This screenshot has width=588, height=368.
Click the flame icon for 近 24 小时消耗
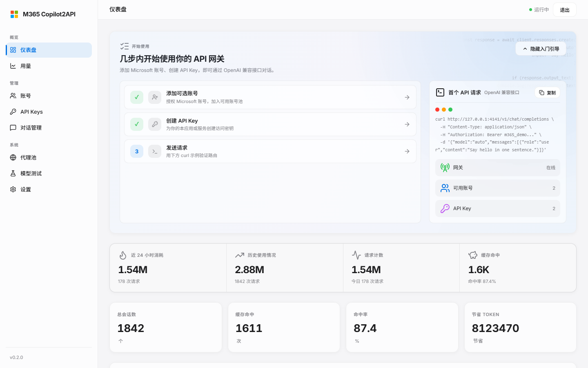pyautogui.click(x=123, y=255)
